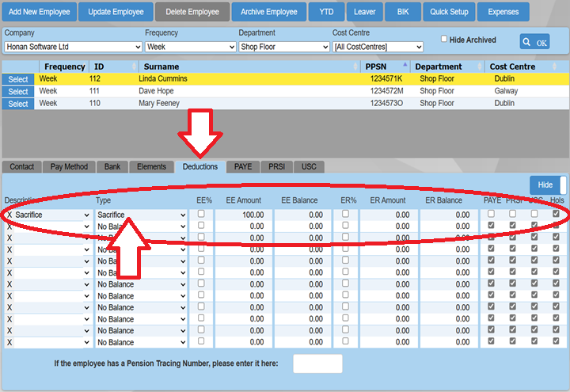Remove the Sacrifice deduction with X
This screenshot has height=392, width=570.
coord(9,215)
